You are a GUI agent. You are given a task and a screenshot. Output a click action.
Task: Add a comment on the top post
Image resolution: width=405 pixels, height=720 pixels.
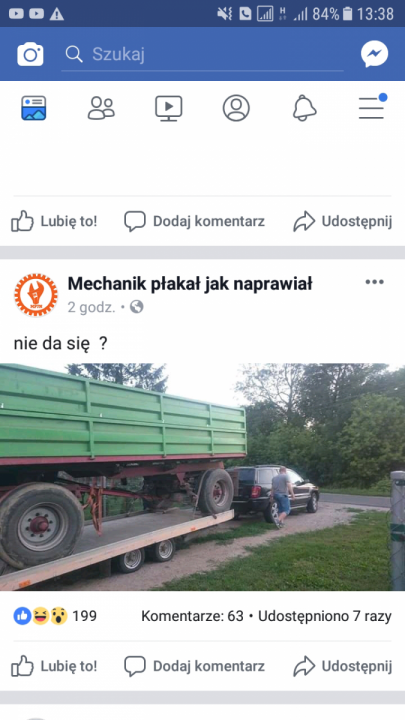pyautogui.click(x=194, y=221)
